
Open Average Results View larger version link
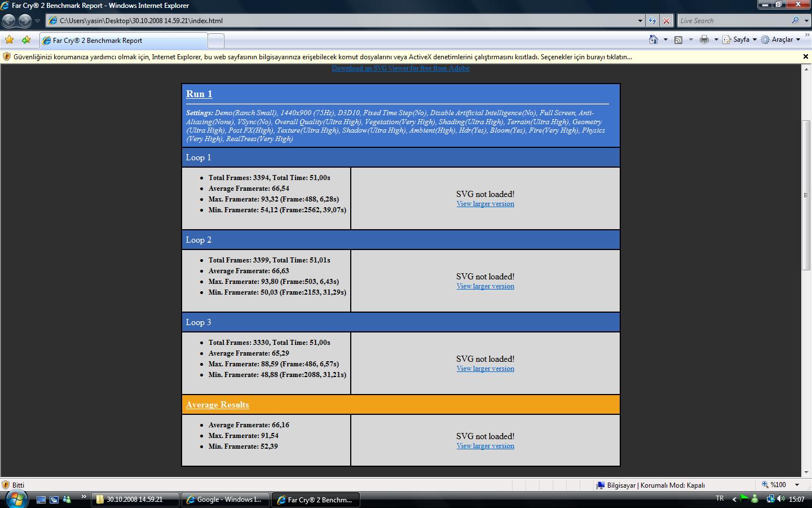click(486, 446)
